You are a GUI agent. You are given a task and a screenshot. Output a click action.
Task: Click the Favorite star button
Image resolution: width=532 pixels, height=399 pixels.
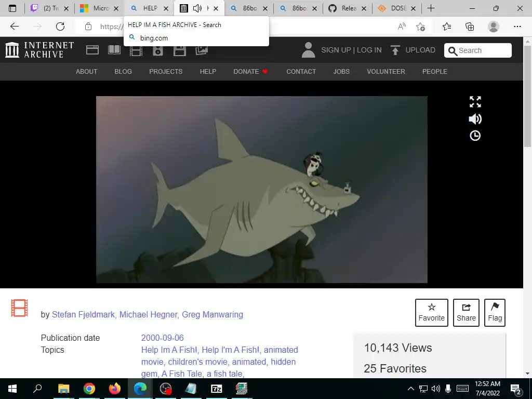click(x=432, y=312)
